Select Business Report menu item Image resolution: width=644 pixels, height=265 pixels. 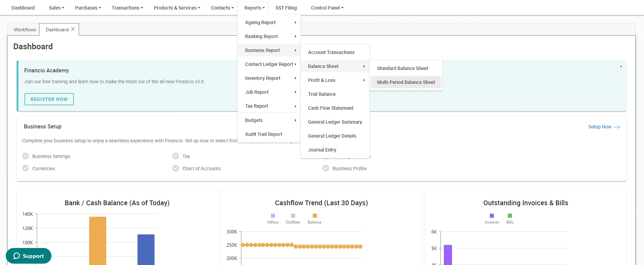[x=269, y=50]
